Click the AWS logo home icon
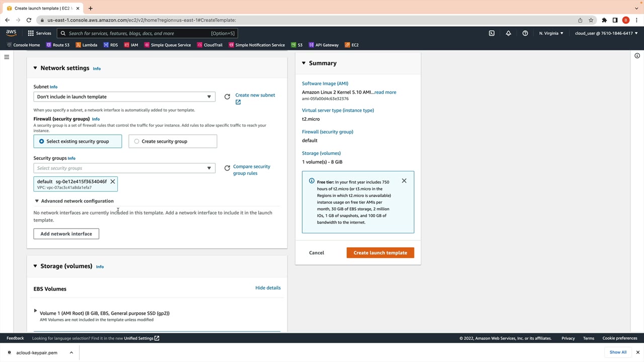 [x=11, y=33]
